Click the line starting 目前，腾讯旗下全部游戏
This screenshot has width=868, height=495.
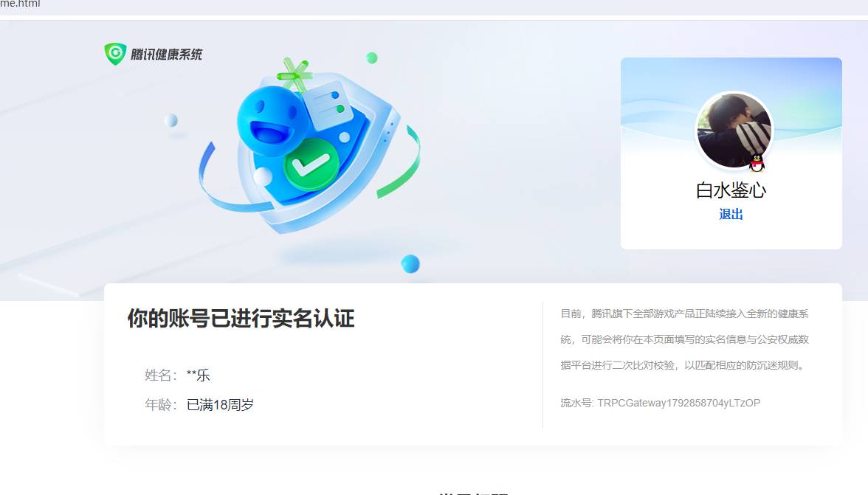684,314
